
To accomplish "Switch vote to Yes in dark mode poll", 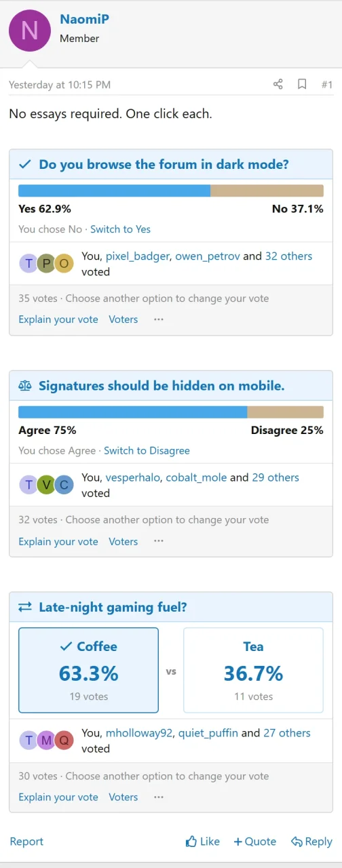I will tap(121, 229).
